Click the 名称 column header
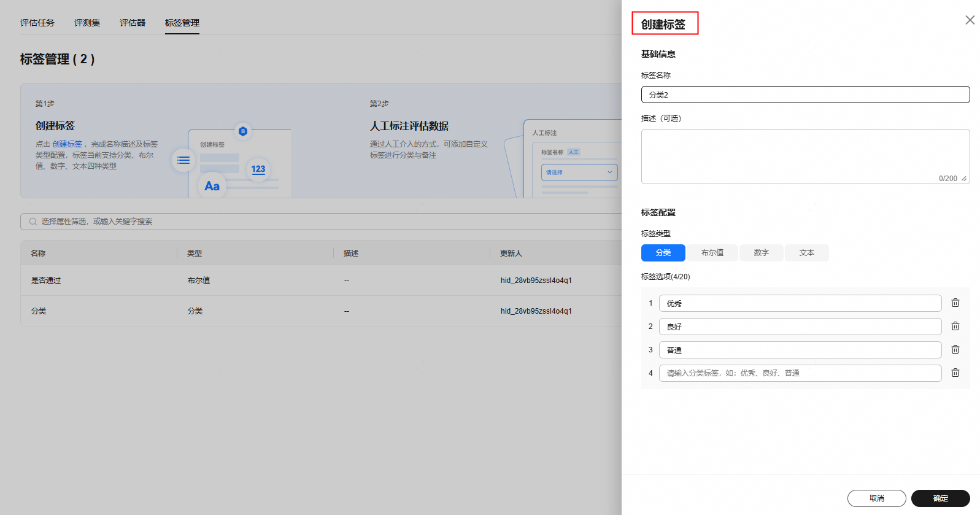The image size is (980, 515). (x=38, y=253)
